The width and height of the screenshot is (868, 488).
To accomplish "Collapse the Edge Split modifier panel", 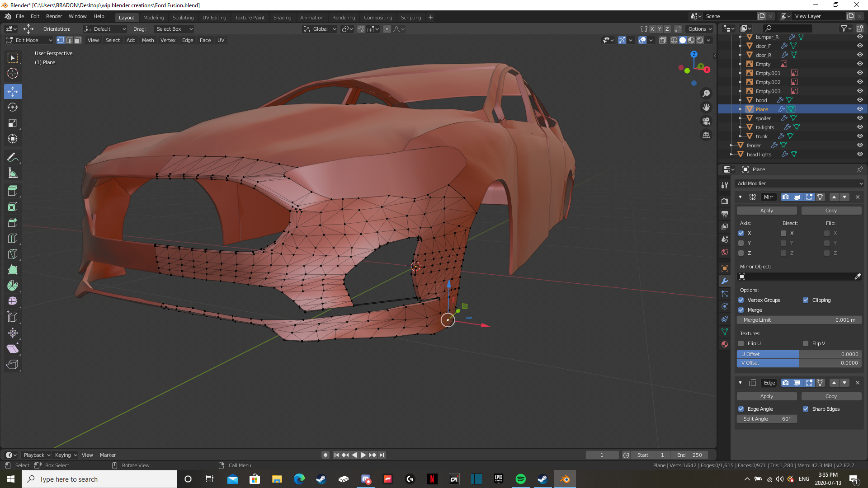I will [x=740, y=383].
